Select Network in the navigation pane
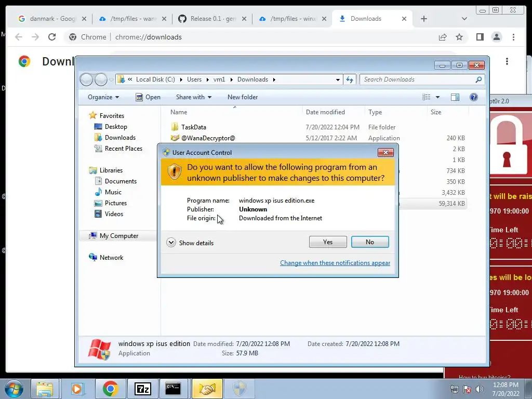This screenshot has width=532, height=399. (x=111, y=258)
